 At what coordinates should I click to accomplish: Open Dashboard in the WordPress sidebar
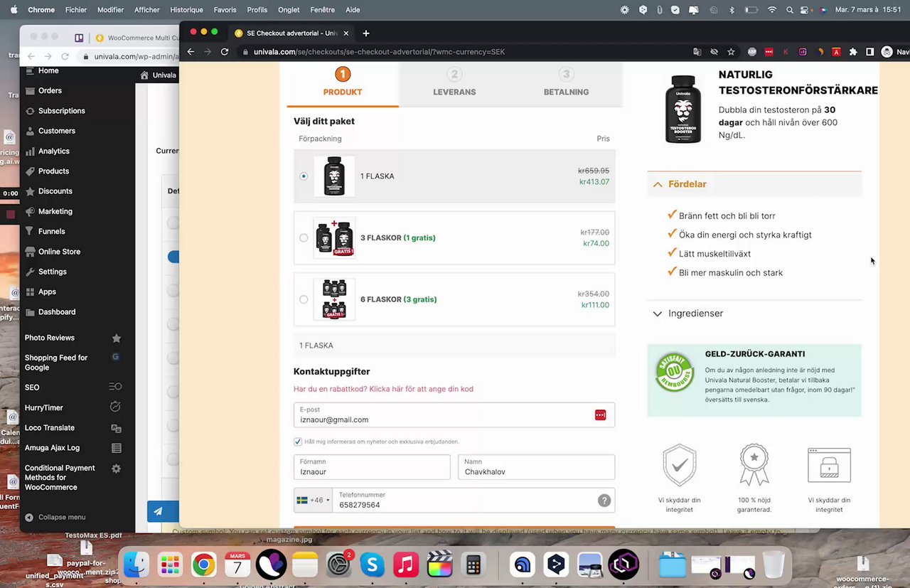tap(56, 312)
